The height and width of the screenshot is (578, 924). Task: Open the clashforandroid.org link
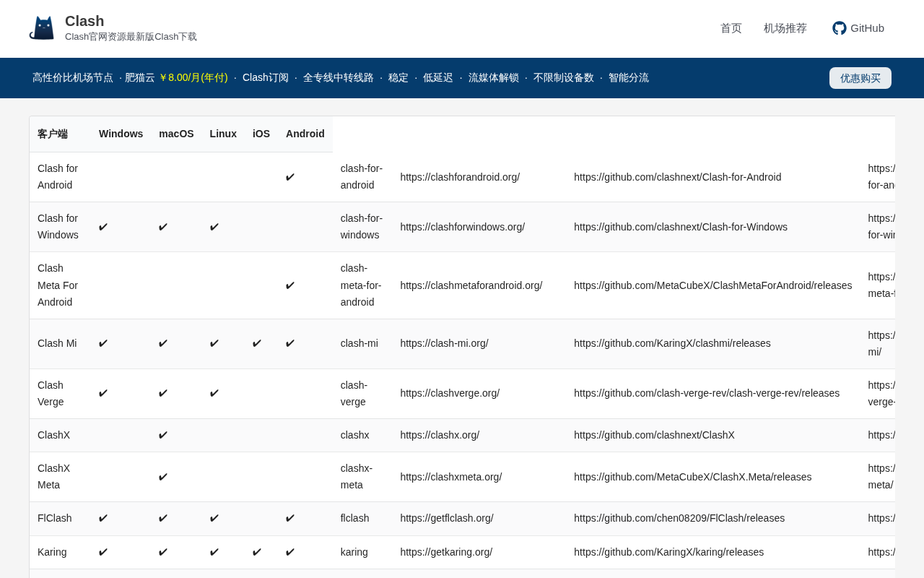pos(460,177)
